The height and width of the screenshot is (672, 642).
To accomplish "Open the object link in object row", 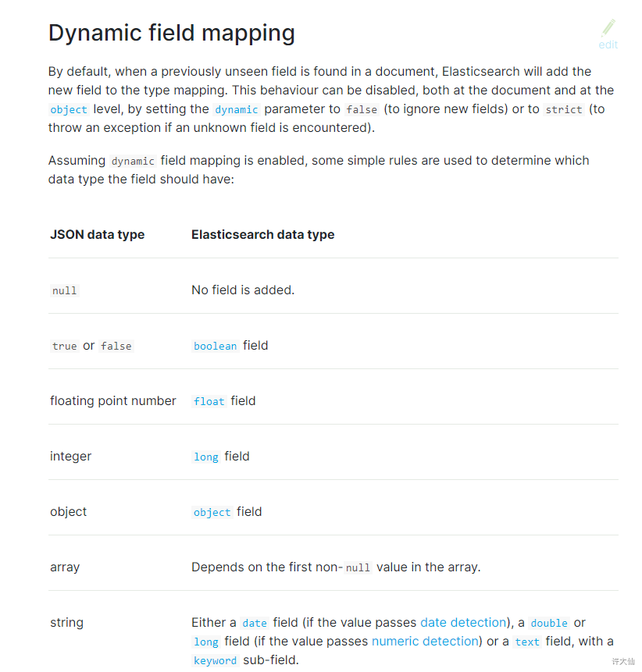I will point(212,512).
